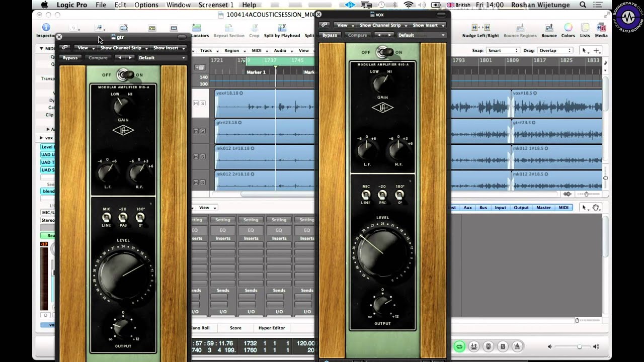644x362 pixels.
Task: Click the hand tool in mixer toolbar
Action: [x=596, y=208]
